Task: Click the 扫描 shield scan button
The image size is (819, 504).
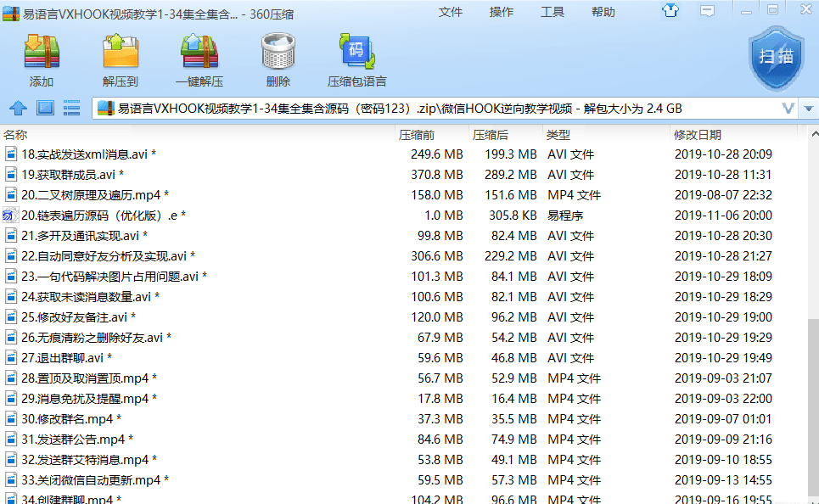Action: tap(776, 57)
